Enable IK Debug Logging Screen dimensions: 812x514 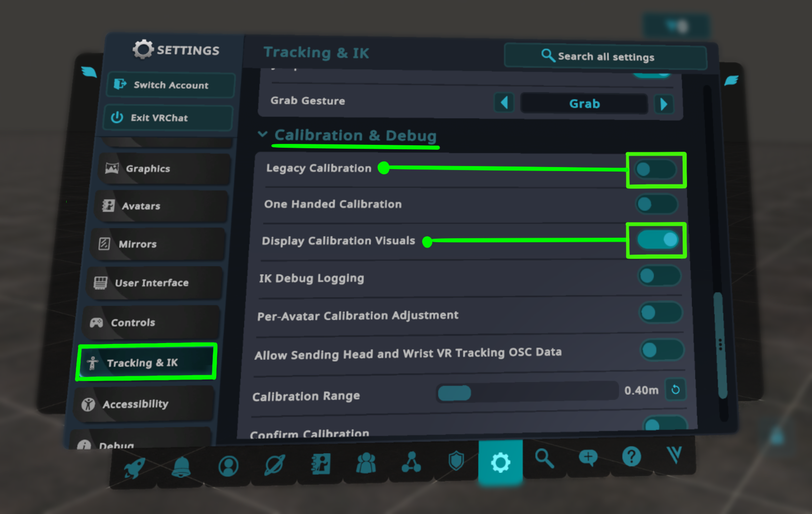pos(659,276)
